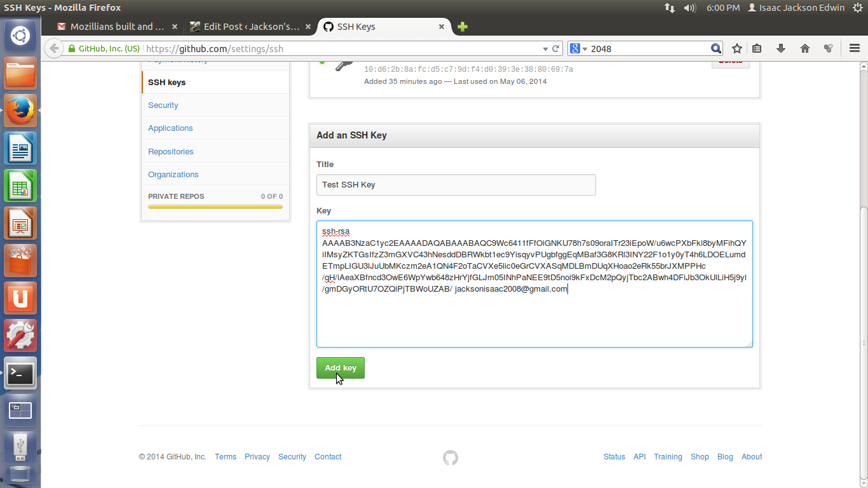868x488 pixels.
Task: Click the faded bubbles toolbar icon
Action: pyautogui.click(x=828, y=48)
